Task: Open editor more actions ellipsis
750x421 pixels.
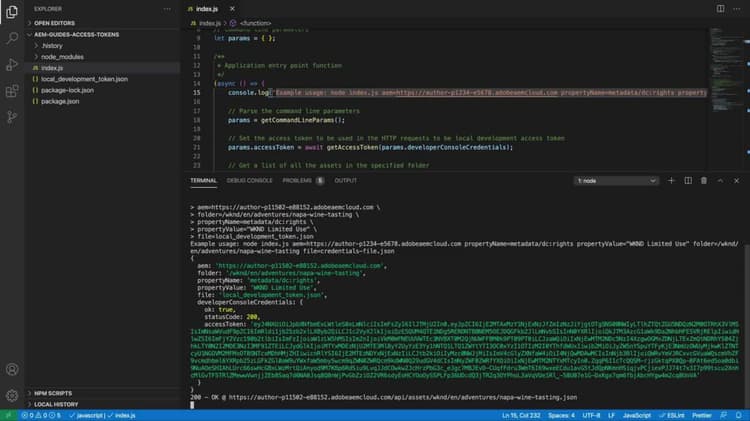Action: click(x=737, y=9)
